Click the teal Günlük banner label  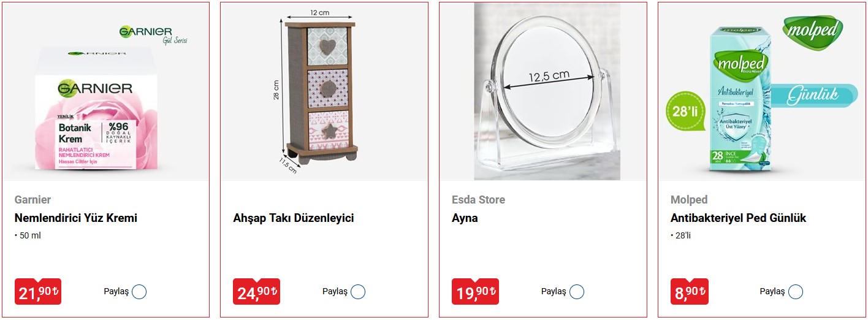click(x=814, y=94)
